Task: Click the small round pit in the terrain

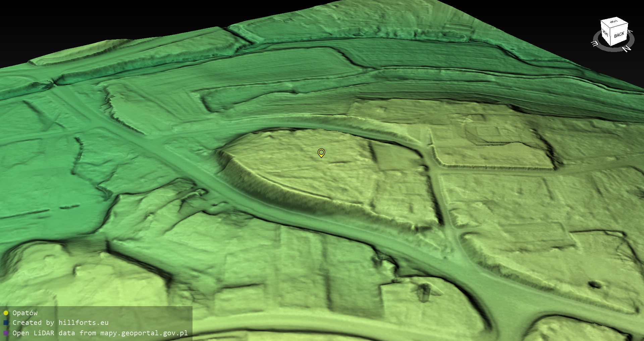Action: click(x=595, y=285)
